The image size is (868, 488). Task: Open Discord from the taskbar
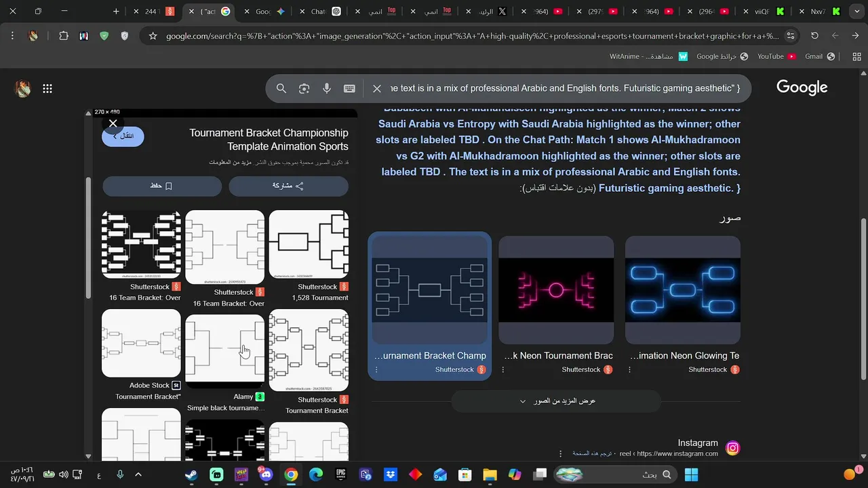[x=266, y=474]
